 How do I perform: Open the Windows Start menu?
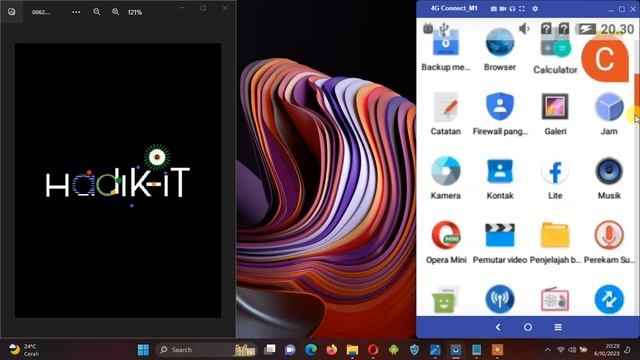click(x=143, y=350)
